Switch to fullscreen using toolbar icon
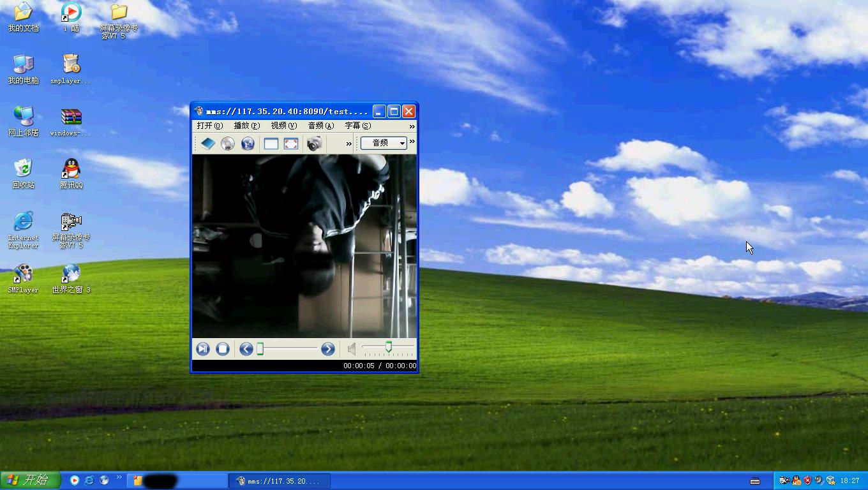The width and height of the screenshot is (868, 490). pos(291,144)
